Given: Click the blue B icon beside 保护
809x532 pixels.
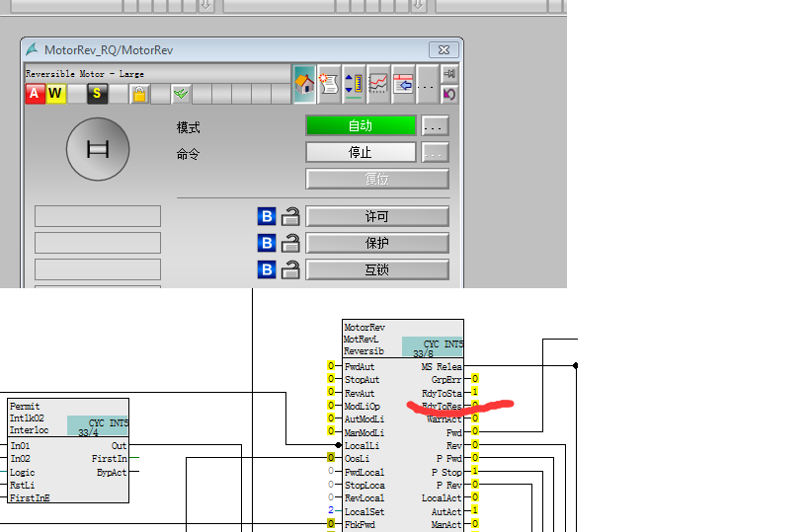Looking at the screenshot, I should (267, 244).
